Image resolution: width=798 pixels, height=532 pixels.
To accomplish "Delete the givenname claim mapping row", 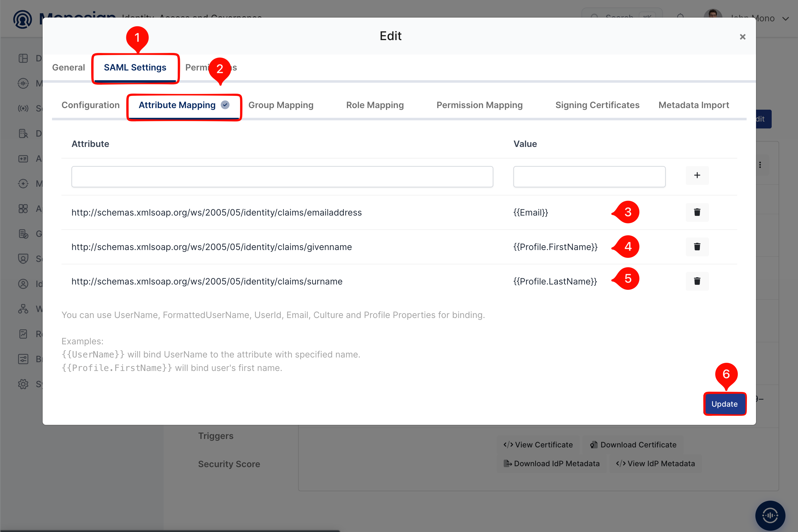I will pyautogui.click(x=697, y=247).
